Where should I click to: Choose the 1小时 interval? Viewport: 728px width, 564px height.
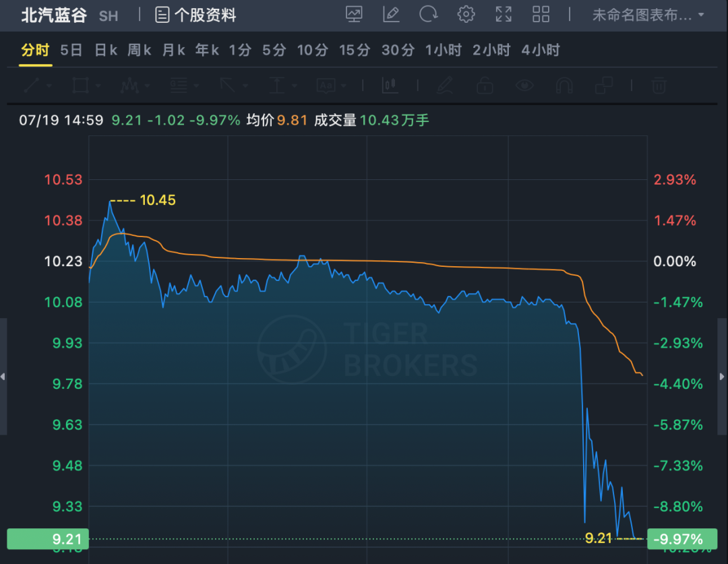444,50
